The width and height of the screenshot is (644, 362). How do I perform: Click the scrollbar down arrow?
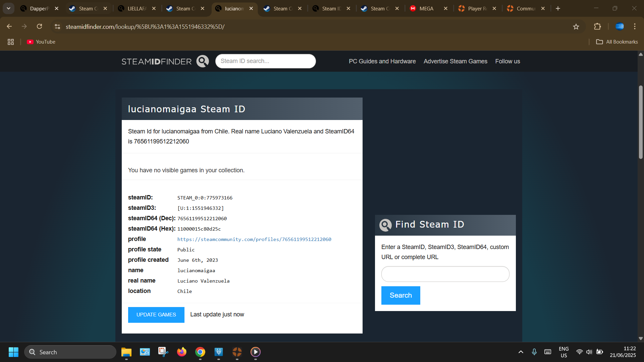pyautogui.click(x=641, y=339)
